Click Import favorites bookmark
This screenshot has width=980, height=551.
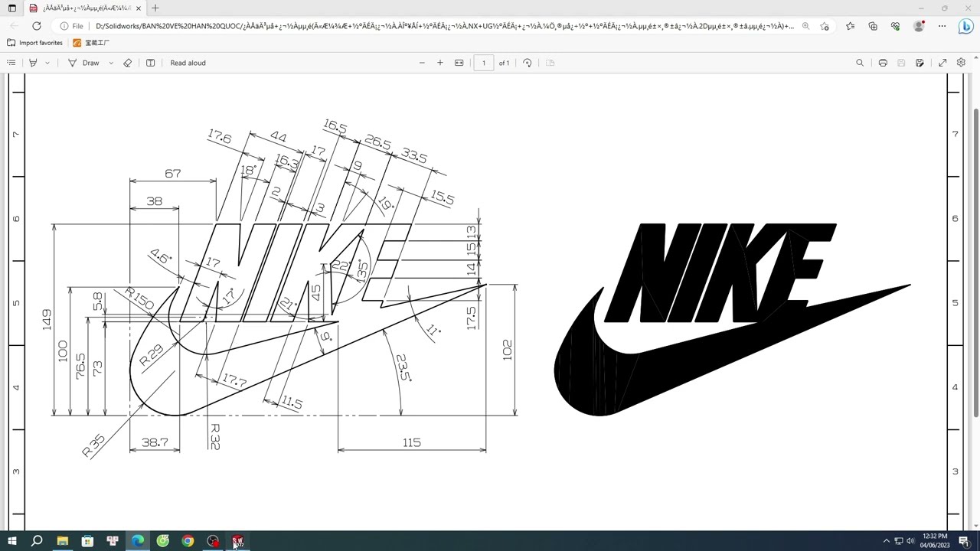tap(34, 43)
